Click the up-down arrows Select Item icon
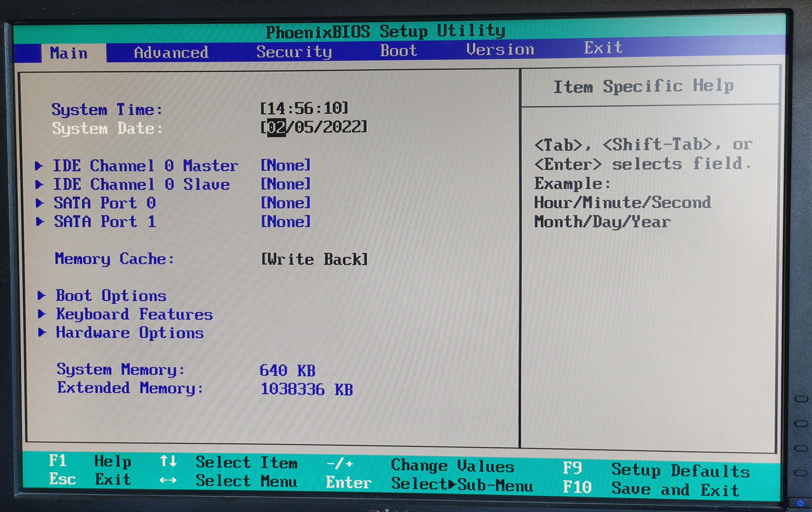 pyautogui.click(x=168, y=461)
